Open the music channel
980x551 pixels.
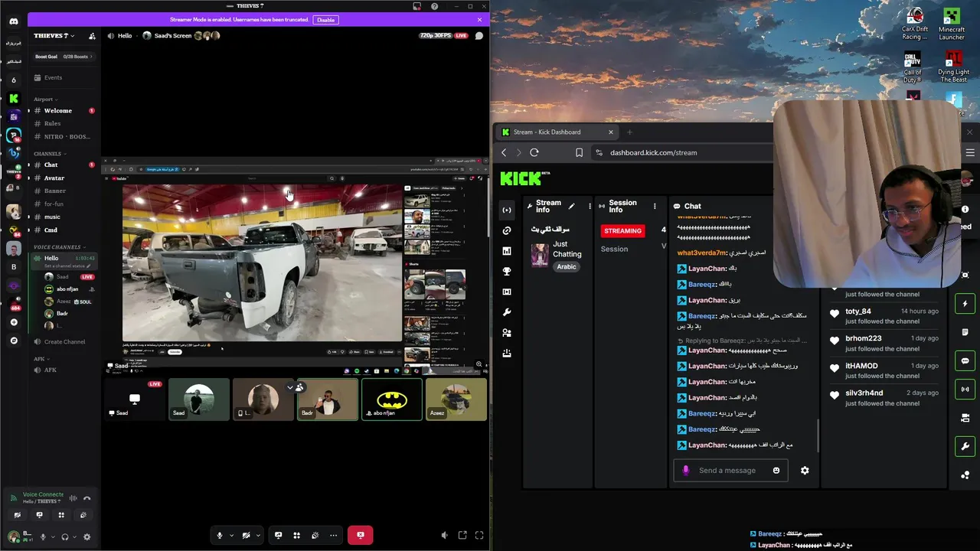(x=64, y=217)
